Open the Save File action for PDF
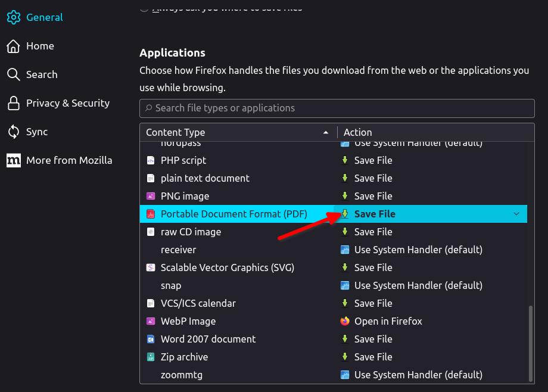The image size is (548, 392). tap(431, 214)
